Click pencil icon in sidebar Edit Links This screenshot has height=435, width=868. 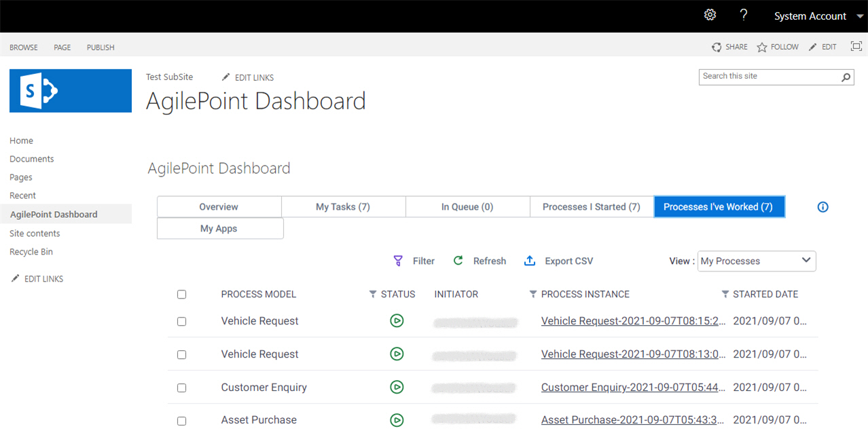pyautogui.click(x=16, y=278)
